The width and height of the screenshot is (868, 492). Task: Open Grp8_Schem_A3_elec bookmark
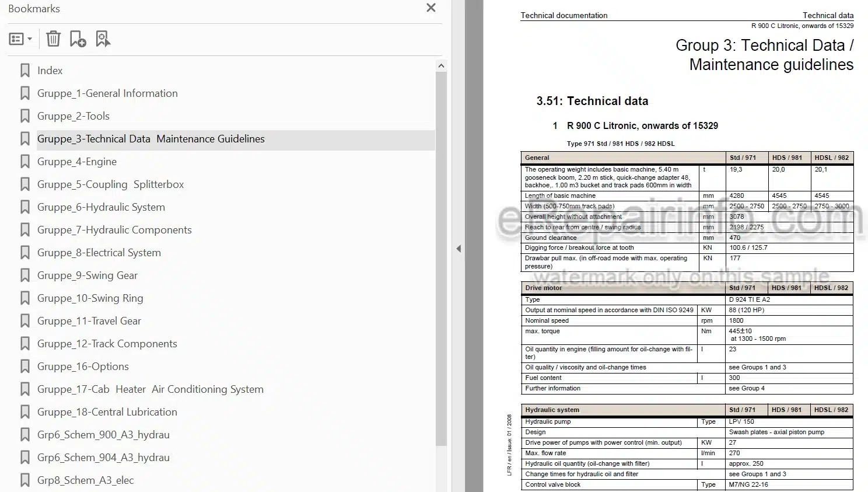click(86, 480)
